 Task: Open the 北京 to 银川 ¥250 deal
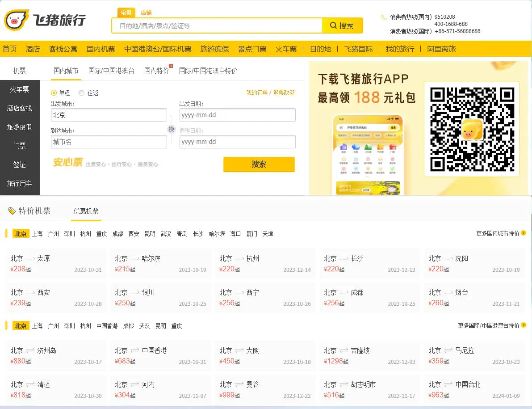pos(161,298)
